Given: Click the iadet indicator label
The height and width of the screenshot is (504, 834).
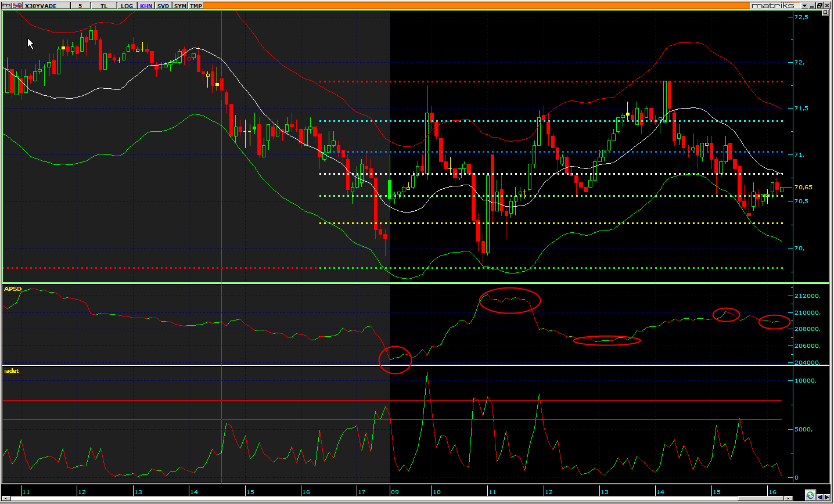Looking at the screenshot, I should point(12,370).
